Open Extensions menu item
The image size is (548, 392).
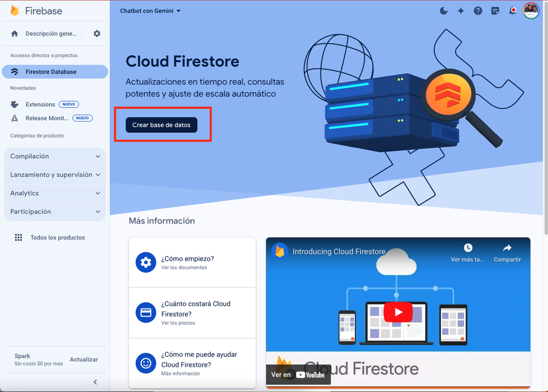click(x=40, y=104)
